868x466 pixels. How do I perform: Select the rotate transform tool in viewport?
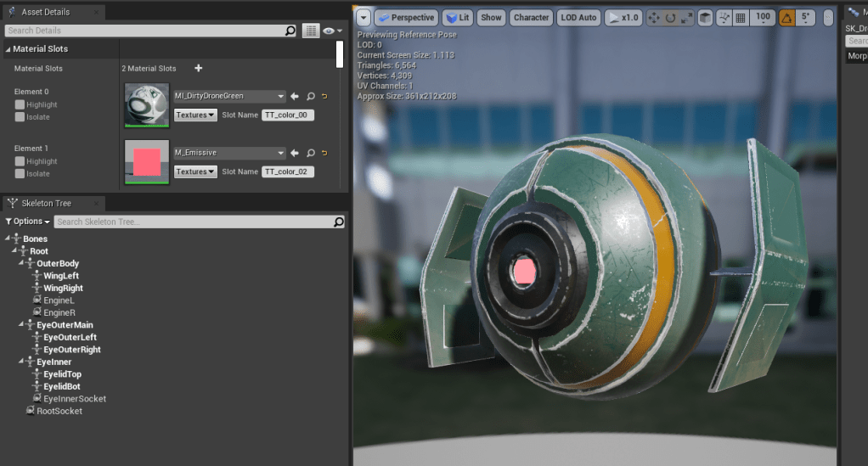(x=670, y=18)
